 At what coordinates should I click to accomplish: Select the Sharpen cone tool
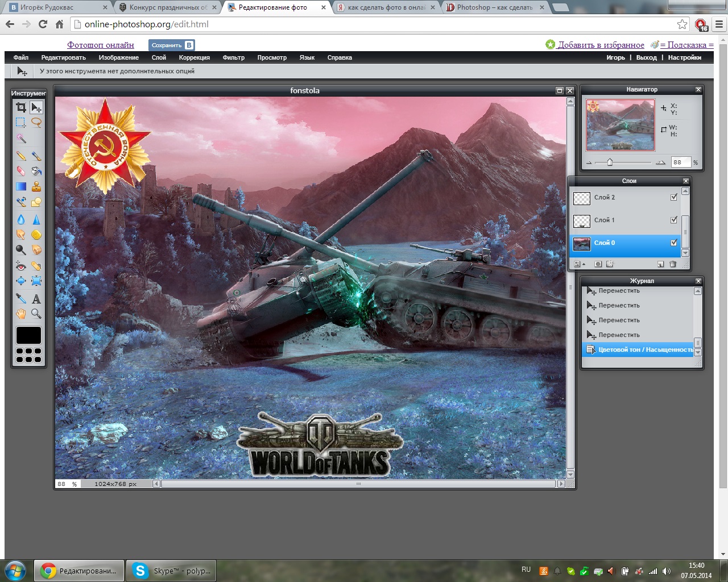36,219
